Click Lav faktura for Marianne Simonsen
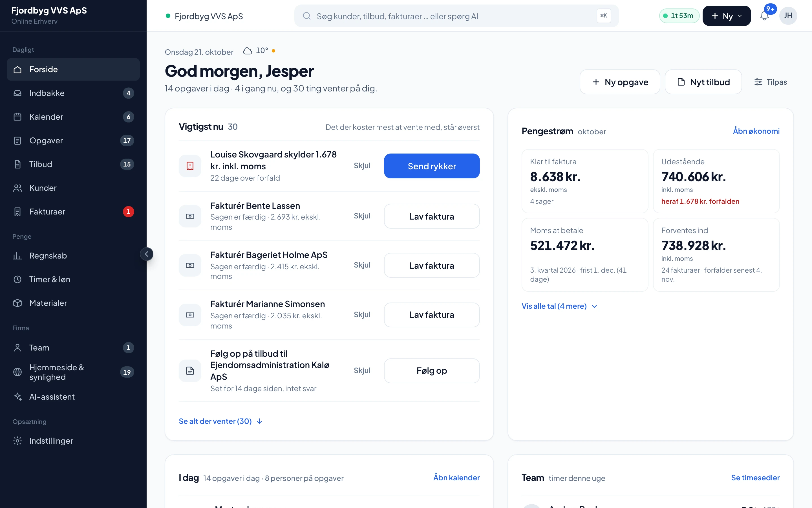812x508 pixels. pos(431,315)
